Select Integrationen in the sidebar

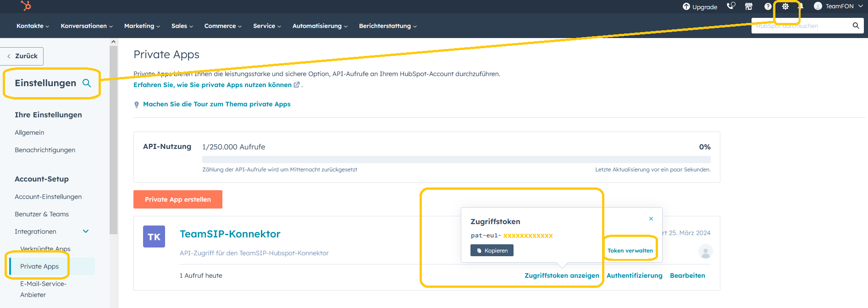(x=35, y=231)
